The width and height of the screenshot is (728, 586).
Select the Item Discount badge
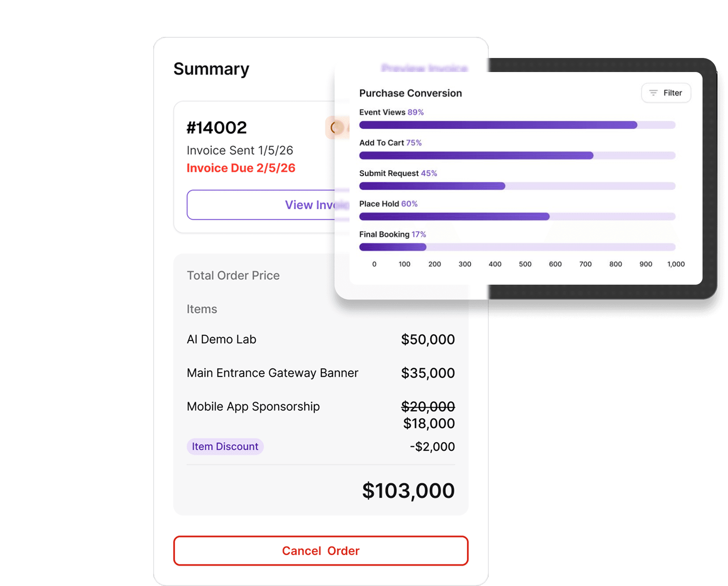[x=225, y=446]
